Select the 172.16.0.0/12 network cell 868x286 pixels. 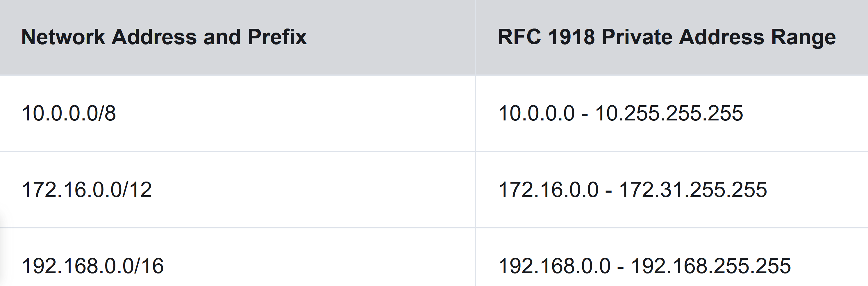pos(87,189)
